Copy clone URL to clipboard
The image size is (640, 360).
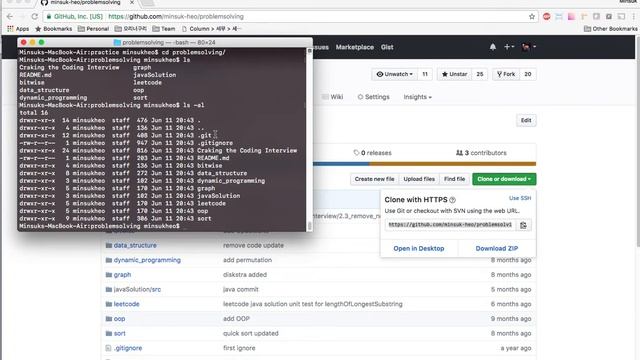pyautogui.click(x=523, y=225)
